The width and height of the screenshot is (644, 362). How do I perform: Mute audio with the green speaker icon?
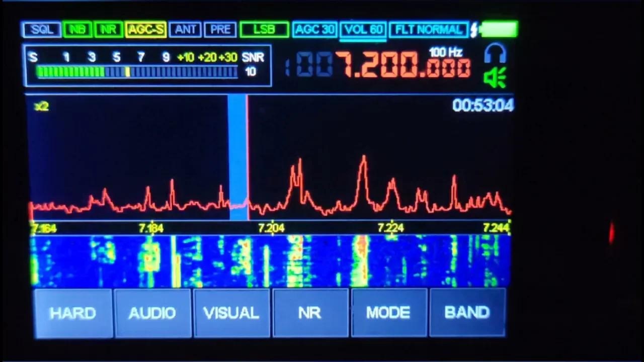[x=495, y=78]
